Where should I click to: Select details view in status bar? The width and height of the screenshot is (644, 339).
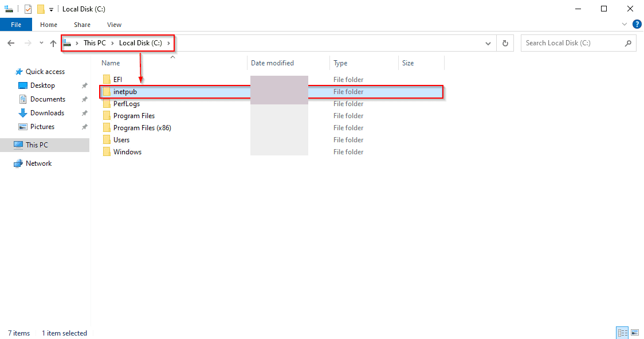pos(622,332)
